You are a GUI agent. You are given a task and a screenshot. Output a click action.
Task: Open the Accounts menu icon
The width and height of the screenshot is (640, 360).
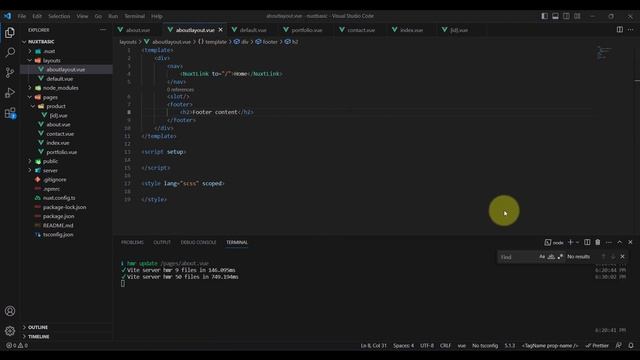[x=10, y=311]
